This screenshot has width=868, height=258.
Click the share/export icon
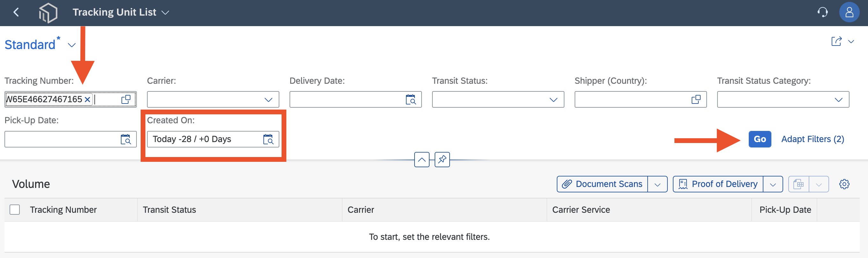[x=836, y=41]
